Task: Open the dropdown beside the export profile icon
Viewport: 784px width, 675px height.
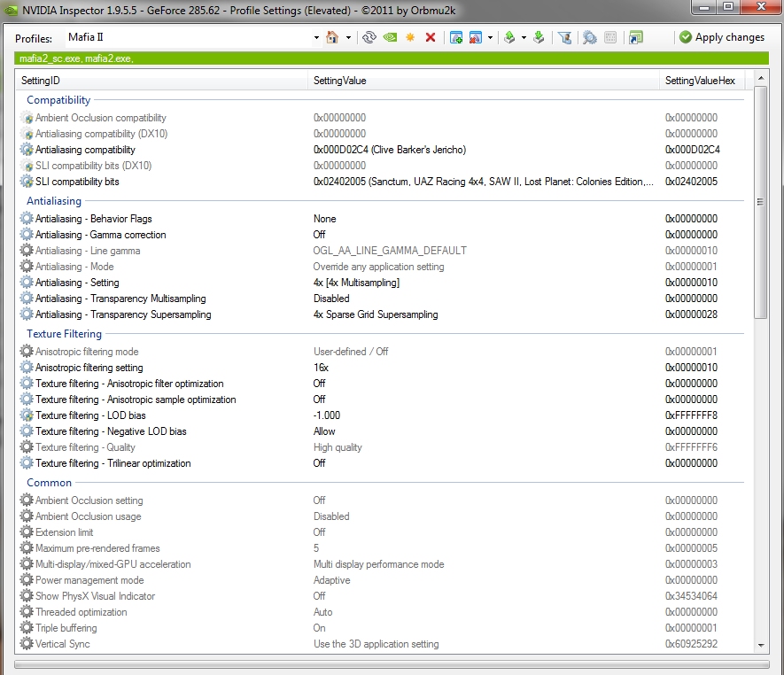Action: (524, 37)
